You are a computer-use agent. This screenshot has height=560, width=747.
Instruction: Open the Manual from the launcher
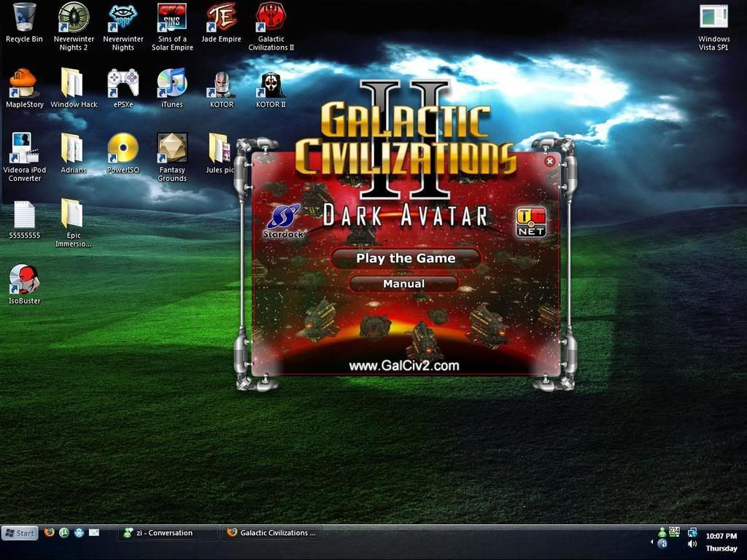coord(404,284)
